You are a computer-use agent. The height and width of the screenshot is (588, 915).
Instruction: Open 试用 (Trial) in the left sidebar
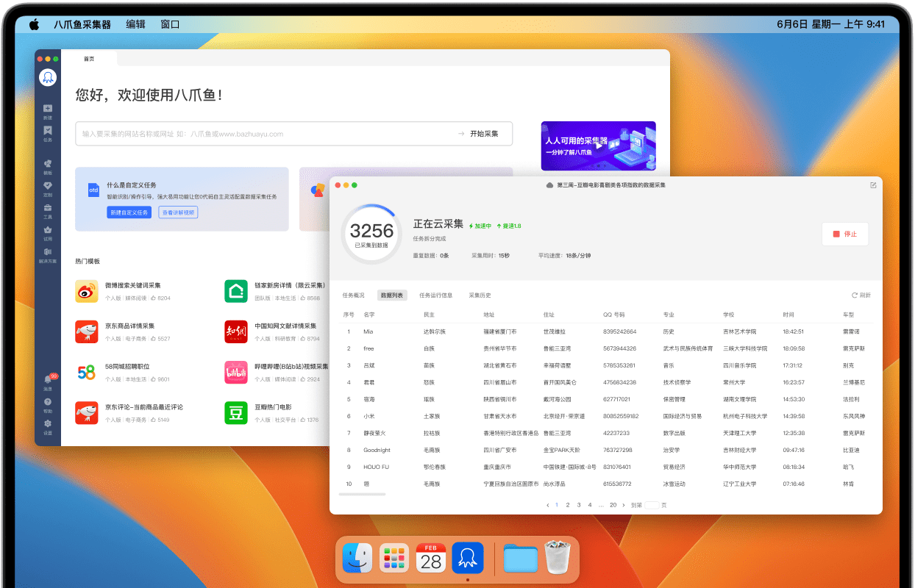tap(48, 233)
